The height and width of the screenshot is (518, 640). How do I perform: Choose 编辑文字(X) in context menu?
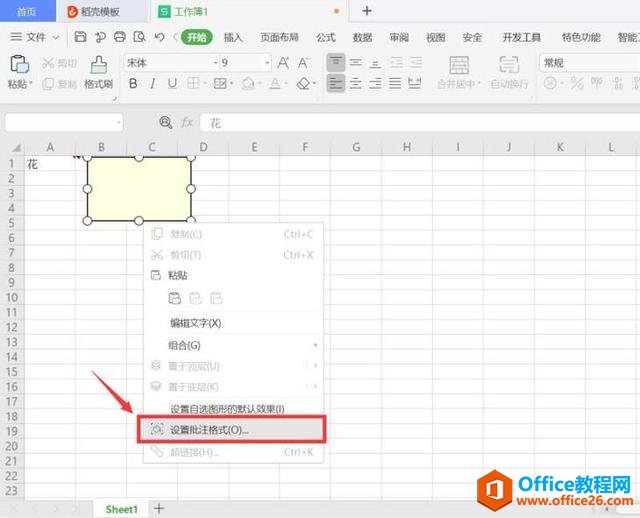tap(233, 323)
